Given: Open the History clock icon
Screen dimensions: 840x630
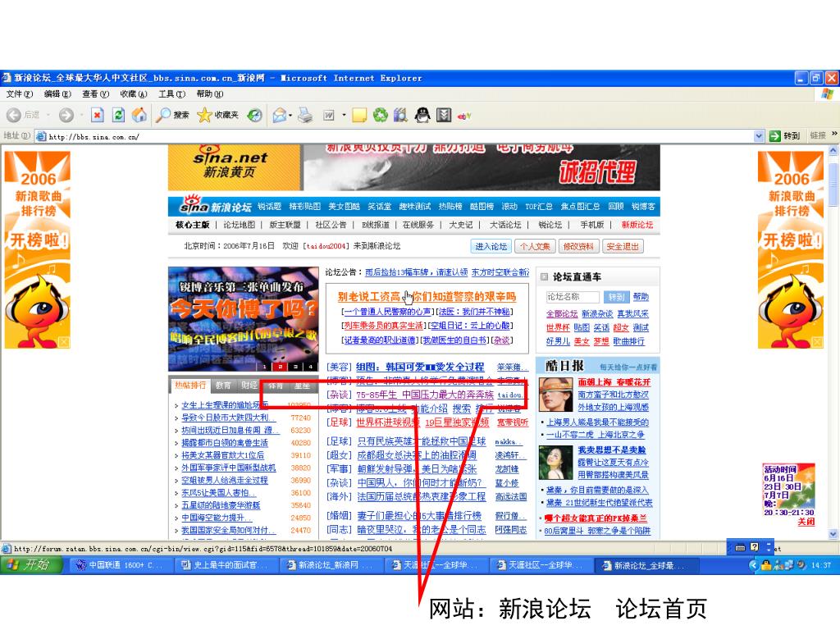Looking at the screenshot, I should click(x=255, y=115).
